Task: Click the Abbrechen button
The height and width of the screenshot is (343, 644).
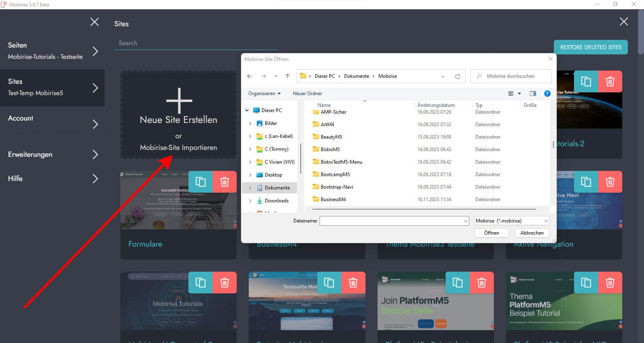Action: click(532, 233)
